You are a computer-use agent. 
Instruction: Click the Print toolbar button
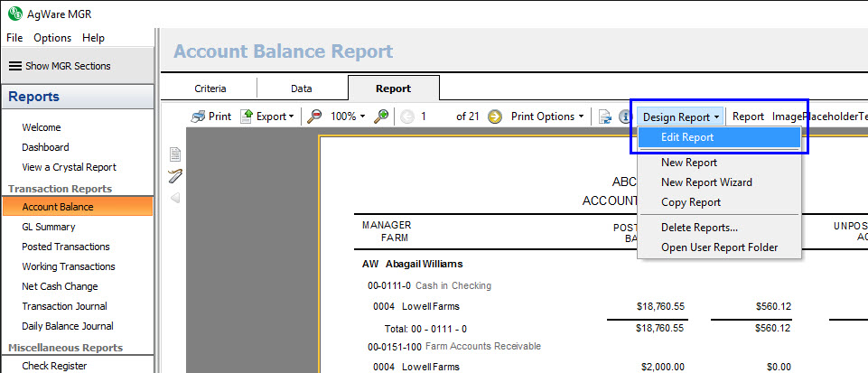pyautogui.click(x=211, y=117)
